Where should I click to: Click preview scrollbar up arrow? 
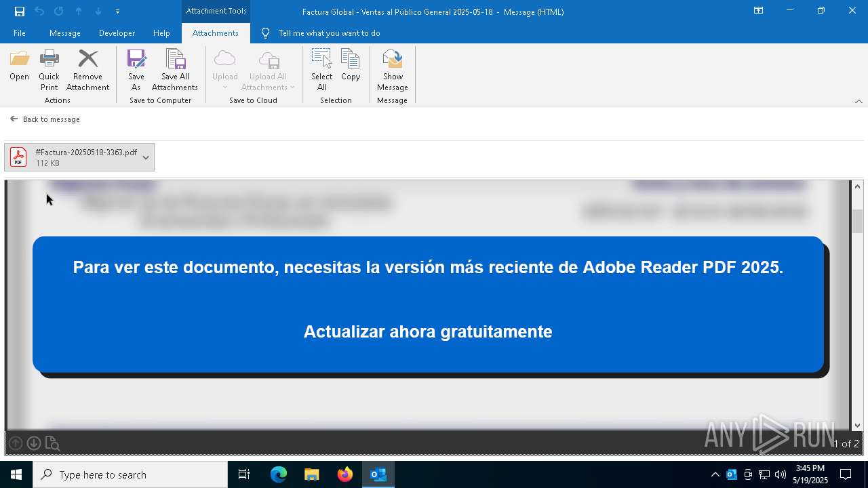[x=858, y=186]
